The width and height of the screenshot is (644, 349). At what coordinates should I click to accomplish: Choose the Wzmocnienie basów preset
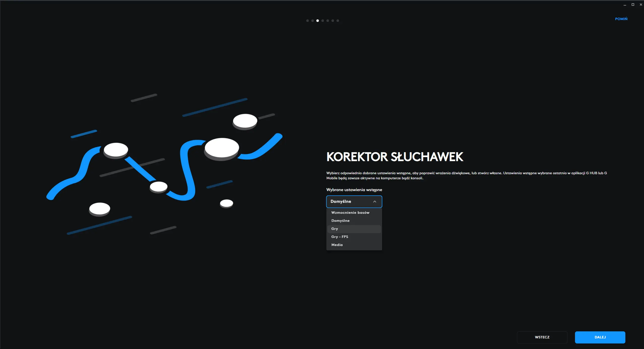(350, 213)
